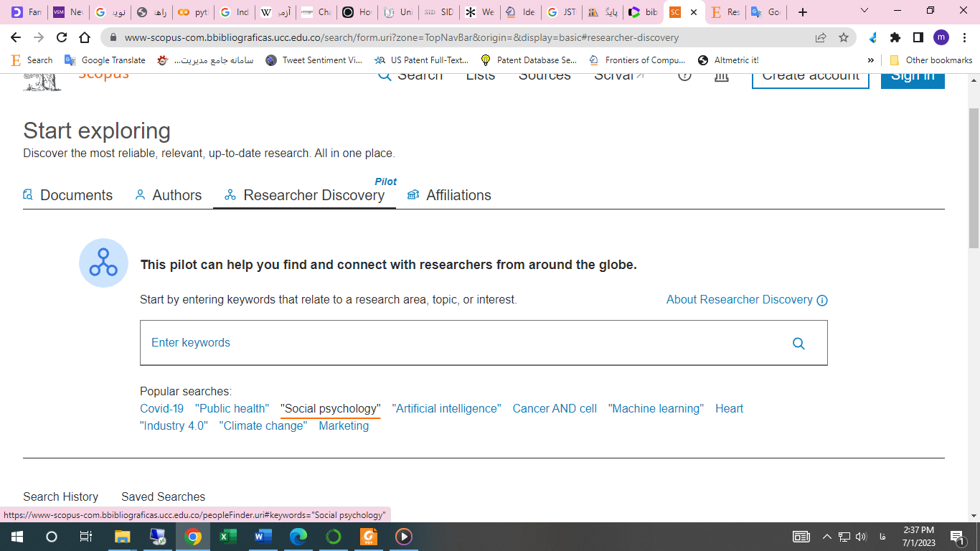The height and width of the screenshot is (551, 980).
Task: Click the page vertical scrollbar thumb
Action: coord(974,178)
